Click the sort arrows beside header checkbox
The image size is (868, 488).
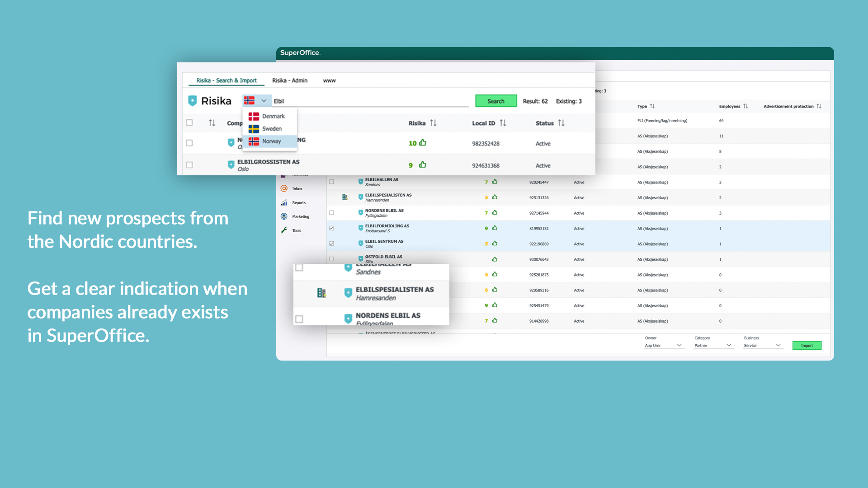pyautogui.click(x=212, y=123)
